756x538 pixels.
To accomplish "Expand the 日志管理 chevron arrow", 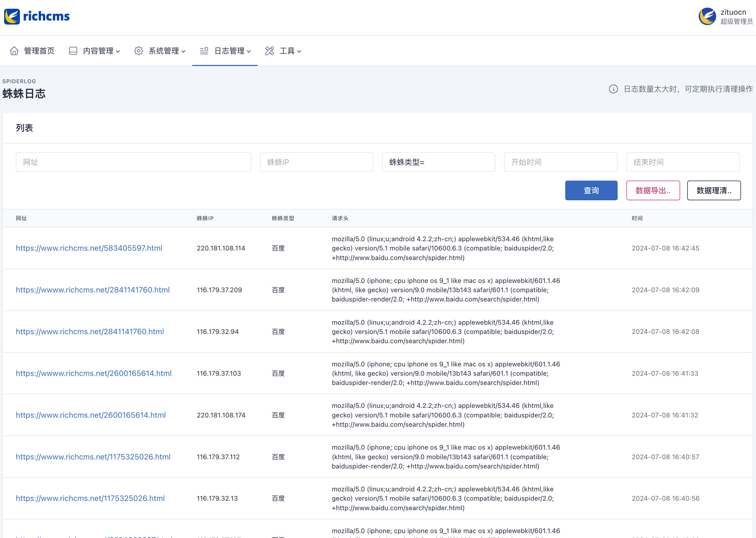I will click(x=249, y=51).
